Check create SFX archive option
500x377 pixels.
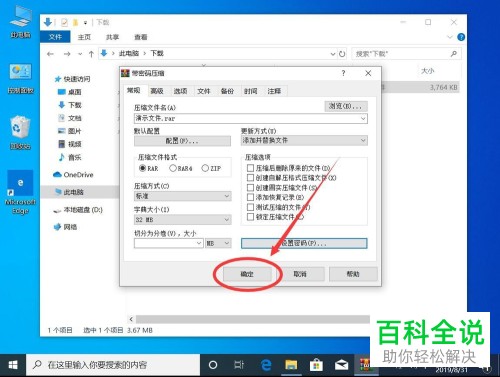tap(250, 178)
